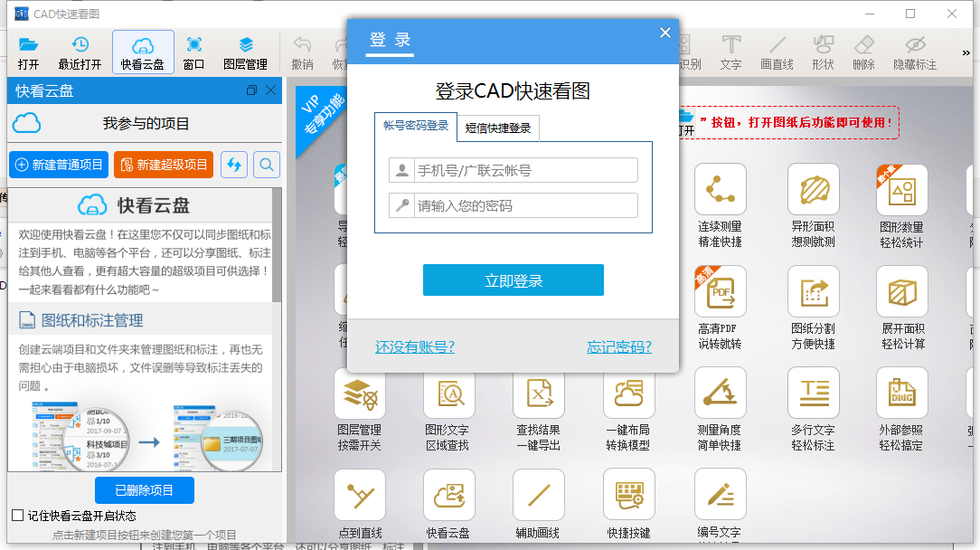Expand the toolbar overflow chevron
980x550 pixels.
click(966, 52)
